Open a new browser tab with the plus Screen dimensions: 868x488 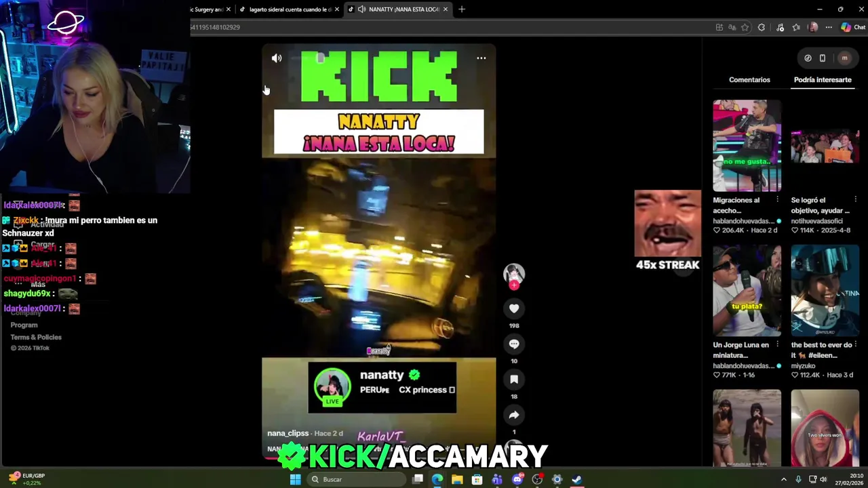point(462,9)
